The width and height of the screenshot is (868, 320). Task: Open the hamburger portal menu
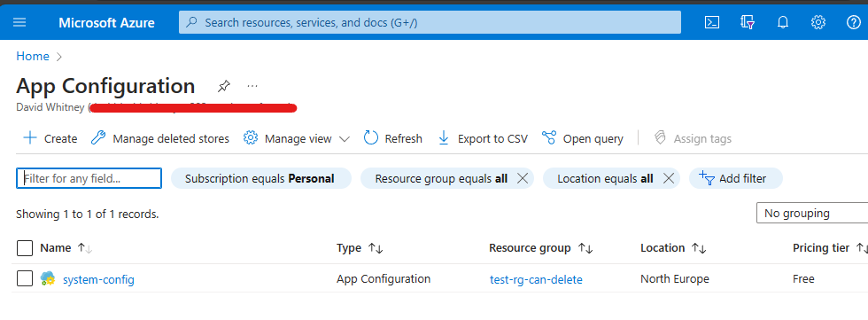[x=19, y=22]
